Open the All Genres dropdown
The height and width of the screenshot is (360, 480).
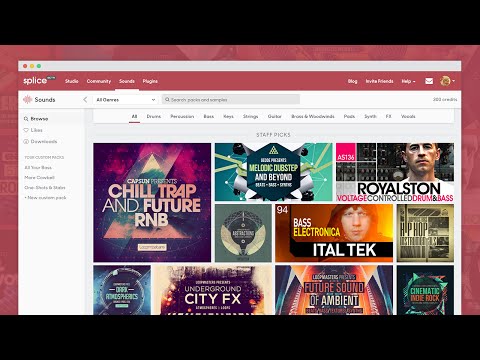pos(125,99)
